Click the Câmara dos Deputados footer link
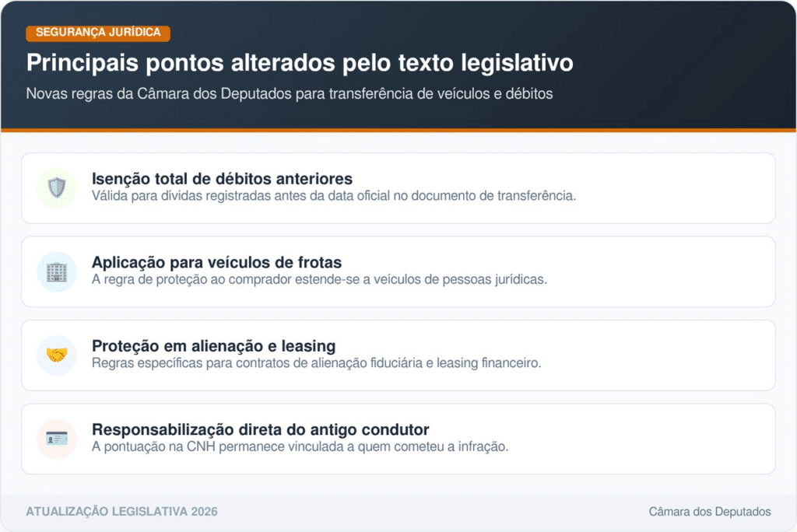797x532 pixels. [710, 512]
